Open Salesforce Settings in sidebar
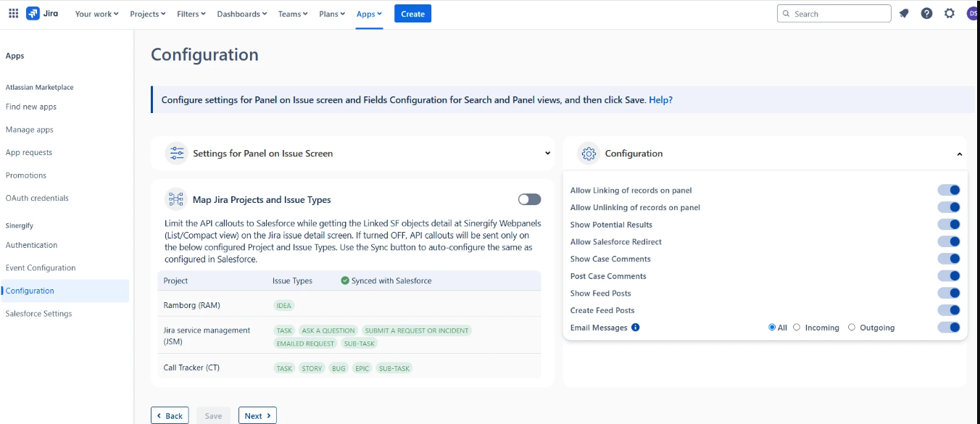This screenshot has width=980, height=424. point(39,314)
